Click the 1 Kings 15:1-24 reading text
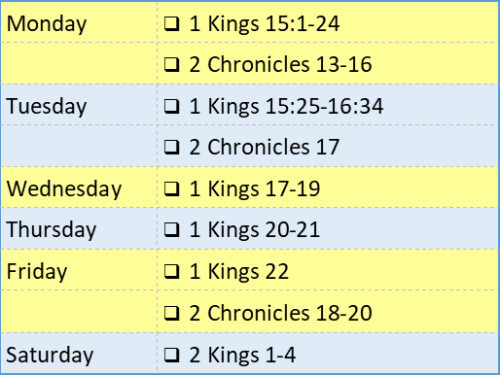The height and width of the screenshot is (375, 500). coord(264,24)
